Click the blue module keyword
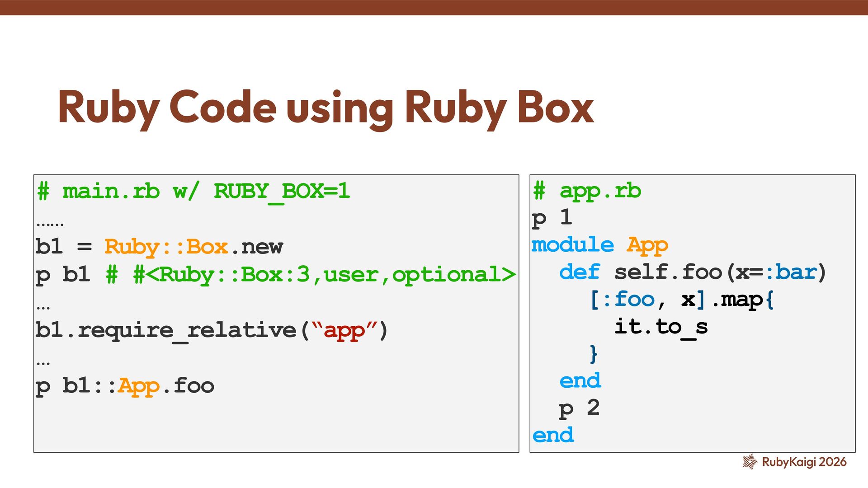 coord(572,245)
